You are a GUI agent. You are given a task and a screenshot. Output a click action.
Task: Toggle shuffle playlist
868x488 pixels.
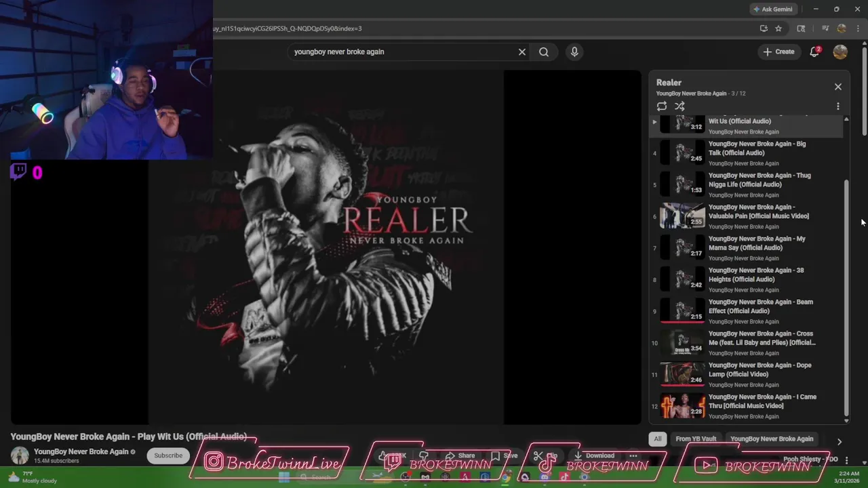pyautogui.click(x=679, y=106)
